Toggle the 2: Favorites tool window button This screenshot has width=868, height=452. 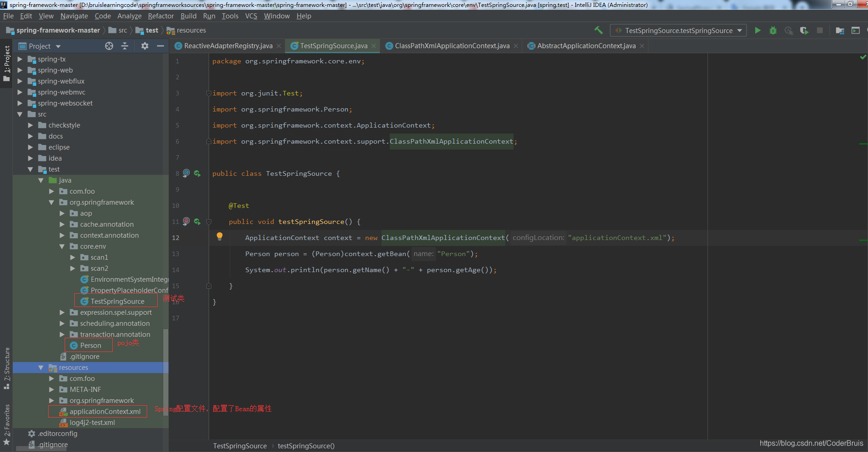coord(6,424)
